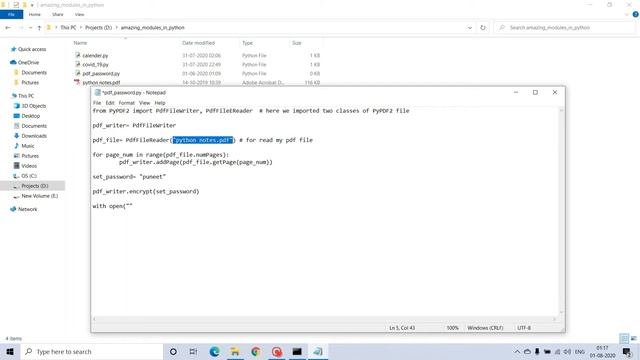Sort files by the Date modified column
The image size is (640, 360).
point(198,43)
